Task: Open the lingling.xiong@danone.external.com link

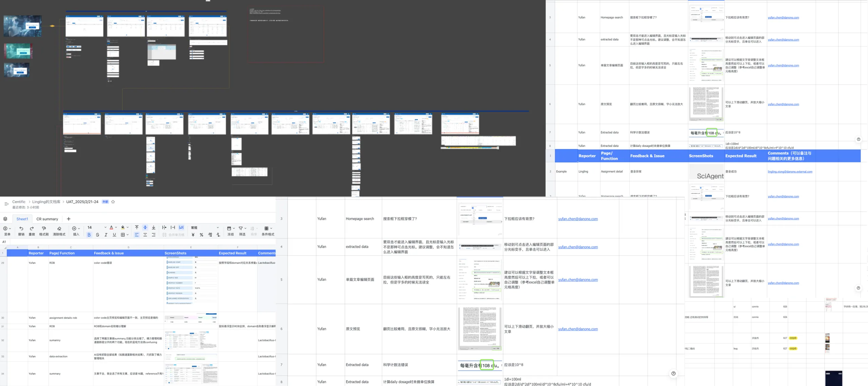Action: coord(790,172)
